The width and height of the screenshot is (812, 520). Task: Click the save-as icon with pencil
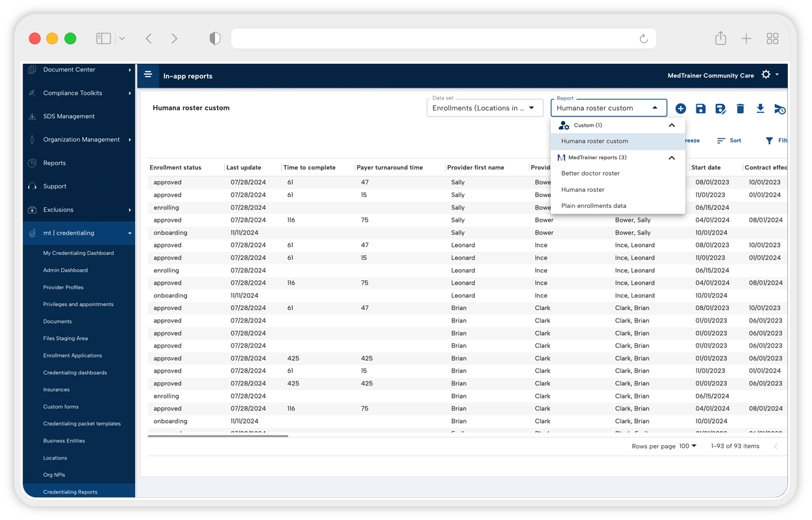[x=720, y=109]
